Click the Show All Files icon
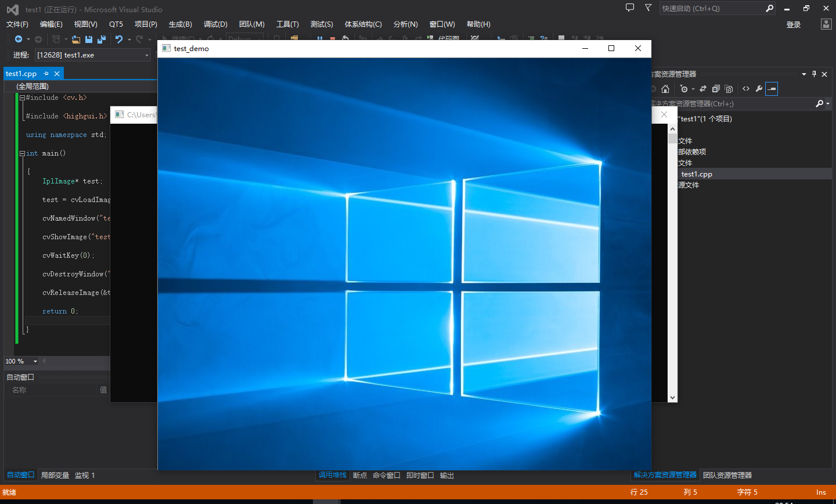The width and height of the screenshot is (836, 504). point(729,89)
